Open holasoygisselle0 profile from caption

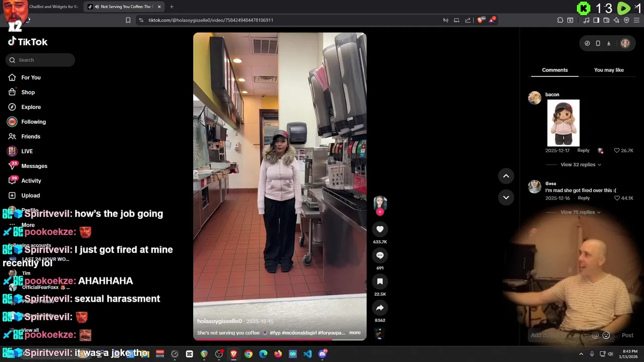pos(219,321)
